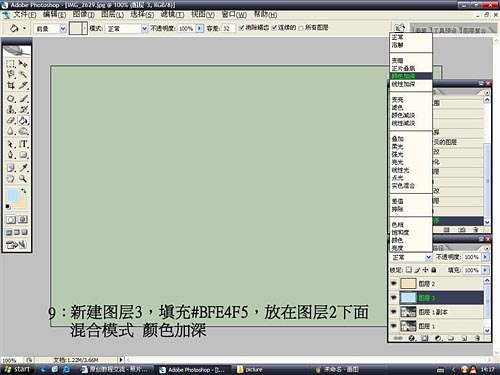Viewport: 500px width, 375px height.
Task: Select the Notes tool
Action: 11,168
